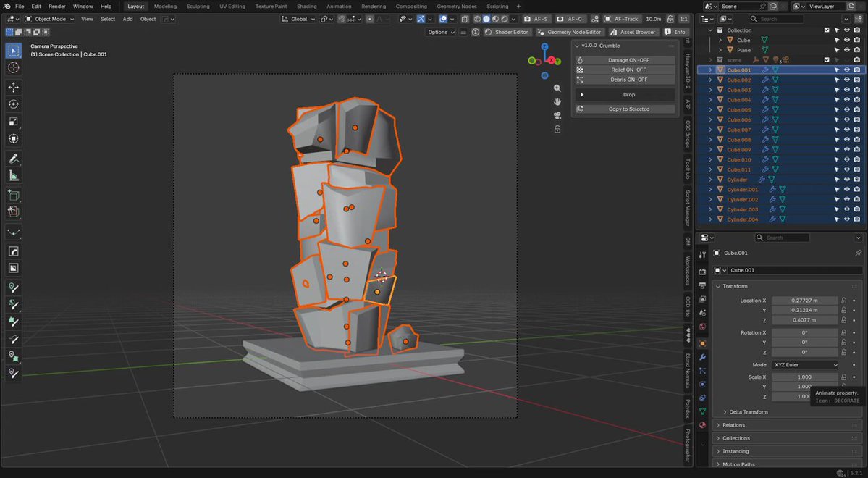This screenshot has height=478, width=868.
Task: Hide Cylinder.002 with its eye icon
Action: tap(846, 199)
